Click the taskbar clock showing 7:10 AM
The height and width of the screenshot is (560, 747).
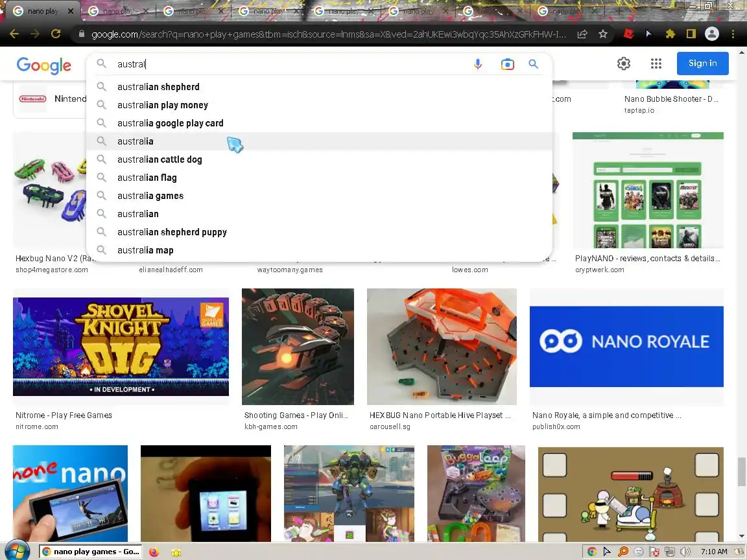(x=714, y=552)
